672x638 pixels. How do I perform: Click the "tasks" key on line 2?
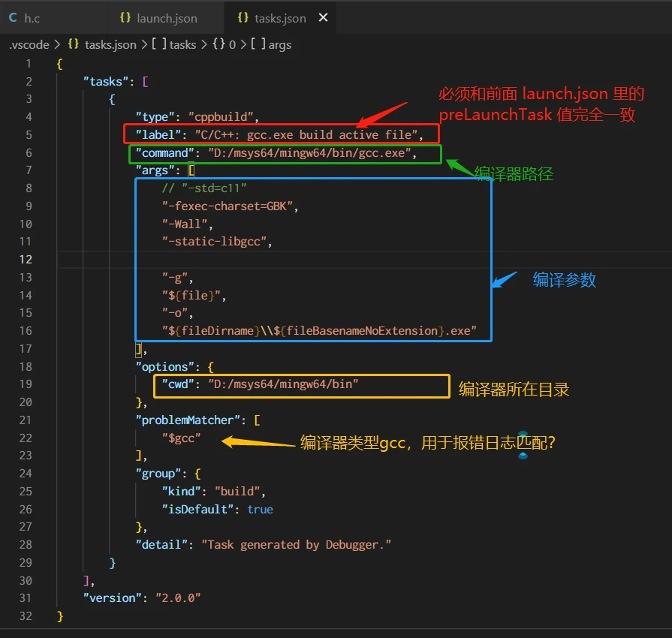(x=106, y=81)
